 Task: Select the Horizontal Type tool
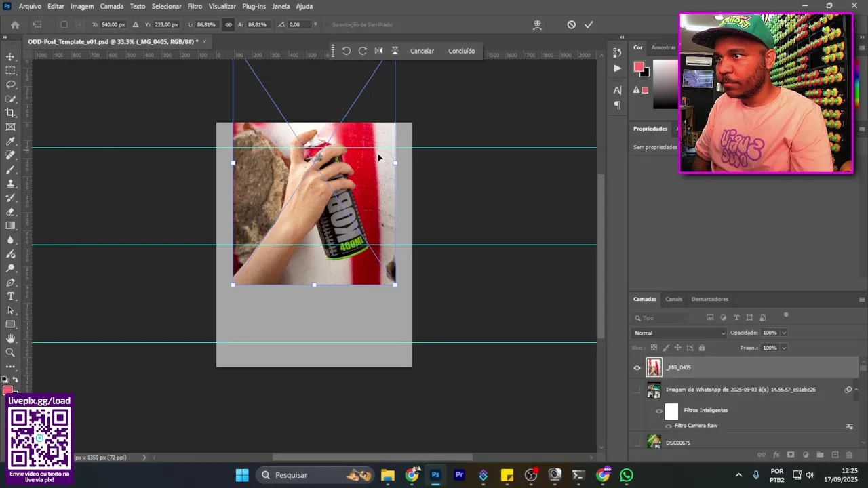coord(10,297)
